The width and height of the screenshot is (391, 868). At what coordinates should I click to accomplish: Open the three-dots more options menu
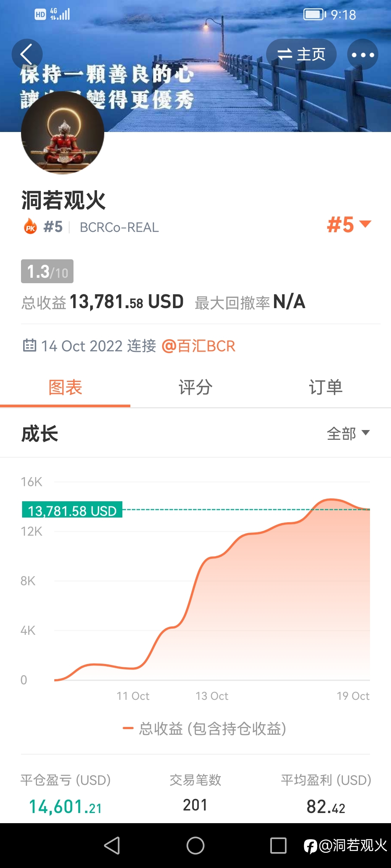[x=363, y=54]
